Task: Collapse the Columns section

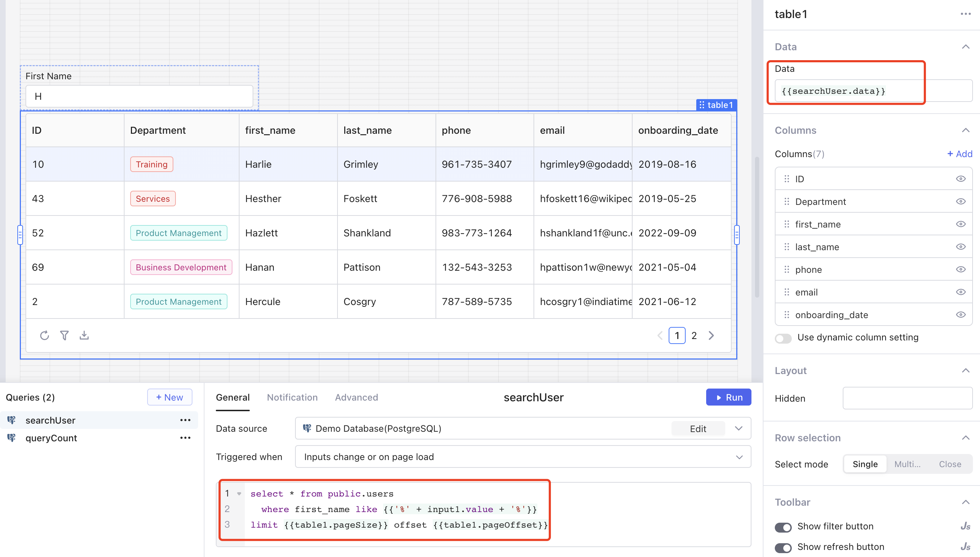Action: pyautogui.click(x=966, y=130)
